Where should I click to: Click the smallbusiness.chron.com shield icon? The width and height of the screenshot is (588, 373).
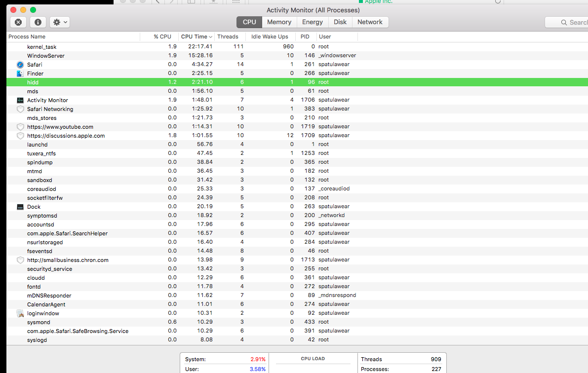coord(20,260)
